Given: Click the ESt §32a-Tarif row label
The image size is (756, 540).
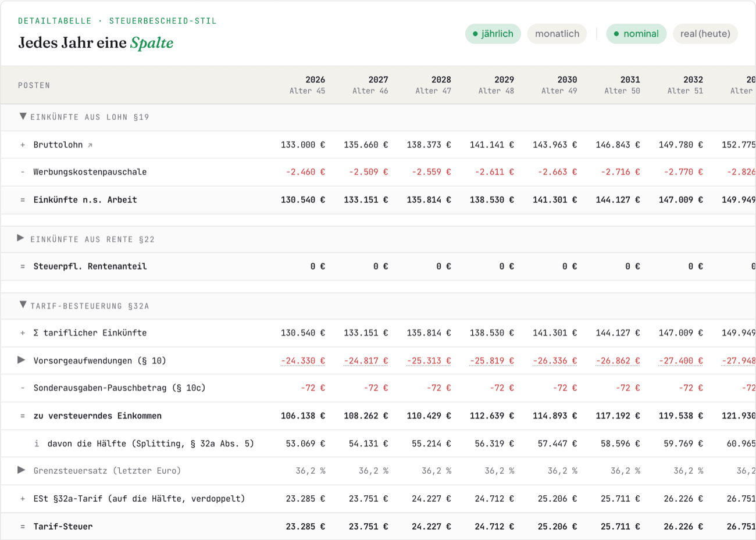Looking at the screenshot, I should coord(139,499).
